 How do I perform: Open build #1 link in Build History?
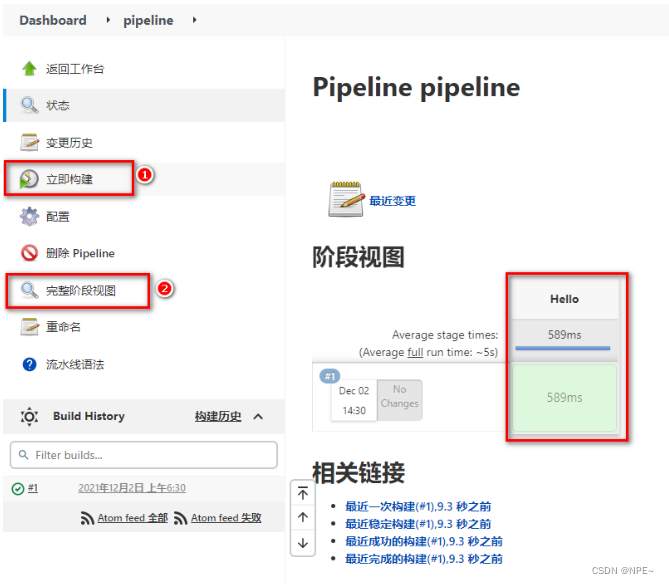33,488
